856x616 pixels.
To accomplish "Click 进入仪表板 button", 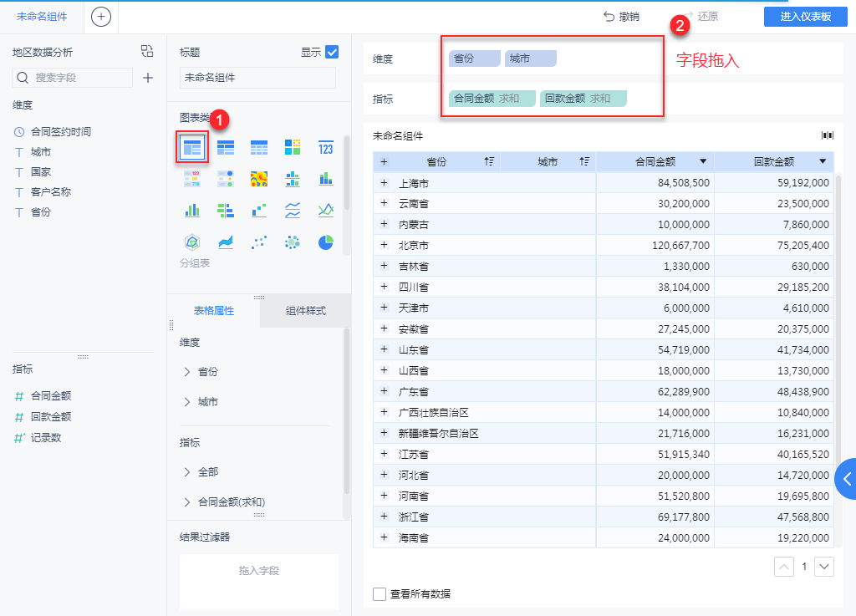I will click(805, 17).
